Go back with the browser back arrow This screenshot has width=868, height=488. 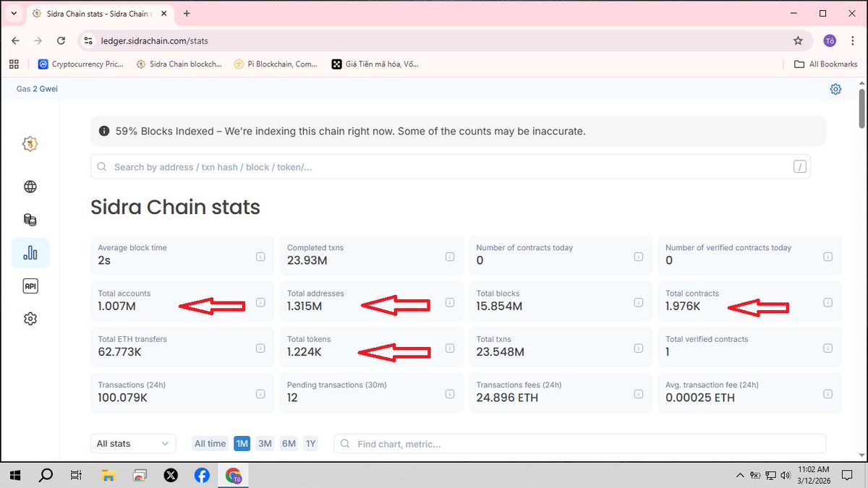(x=16, y=41)
